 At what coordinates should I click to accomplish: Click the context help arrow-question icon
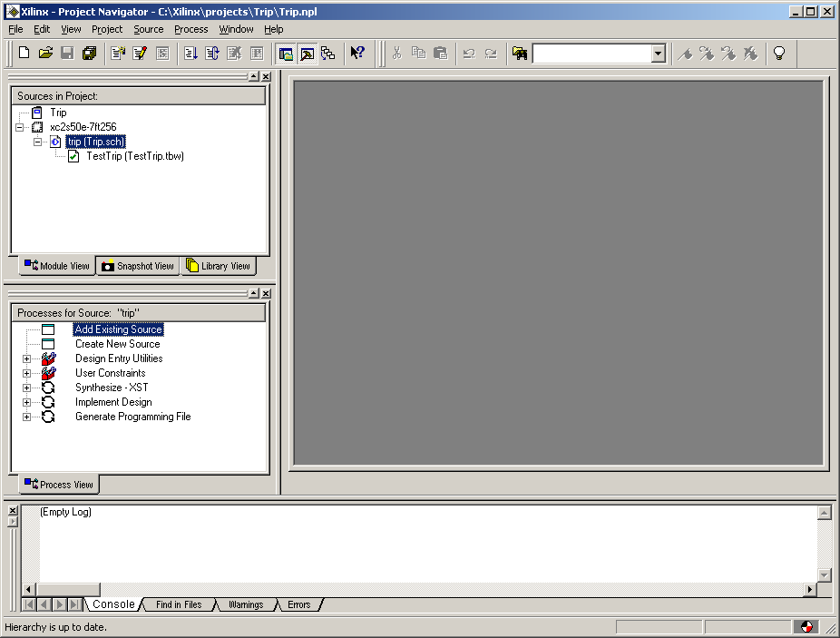coord(357,54)
